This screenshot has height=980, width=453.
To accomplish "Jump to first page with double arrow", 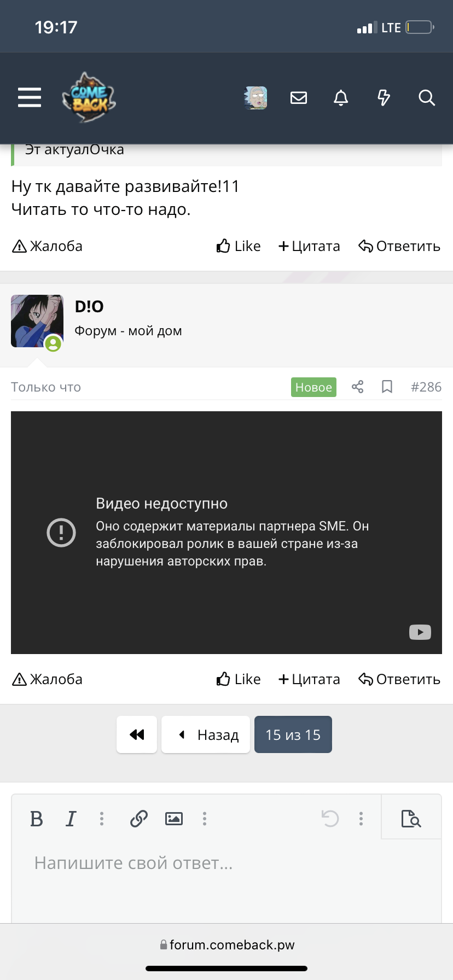I will (x=137, y=734).
